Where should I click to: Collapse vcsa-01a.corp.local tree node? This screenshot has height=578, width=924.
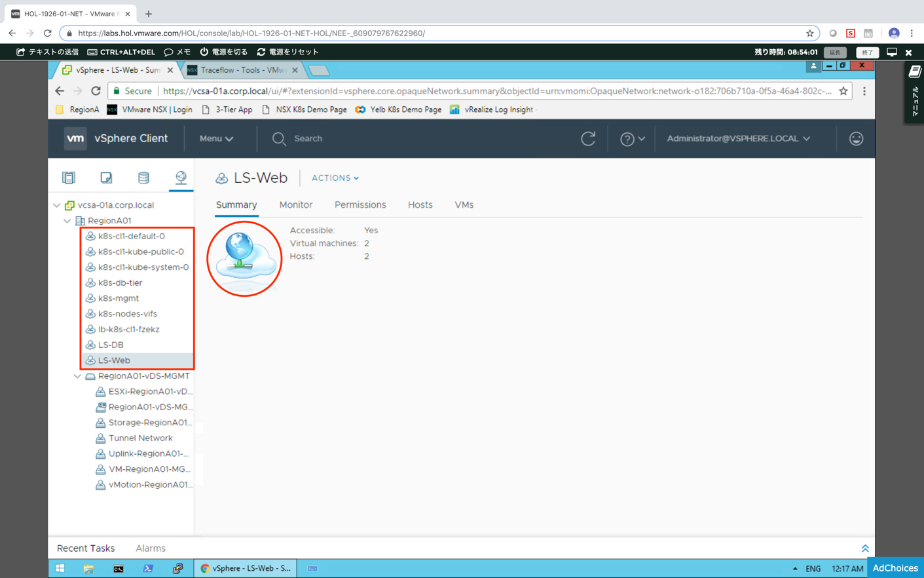coord(57,205)
